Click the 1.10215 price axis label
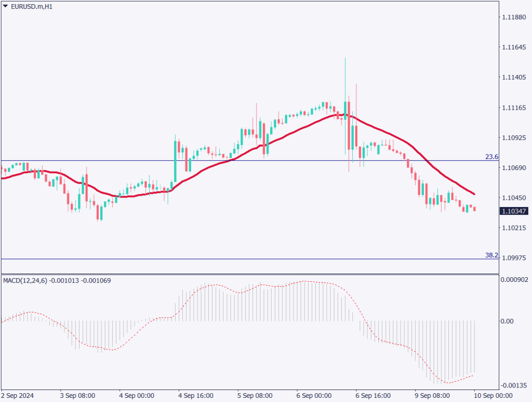This screenshot has width=532, height=402. click(x=514, y=228)
